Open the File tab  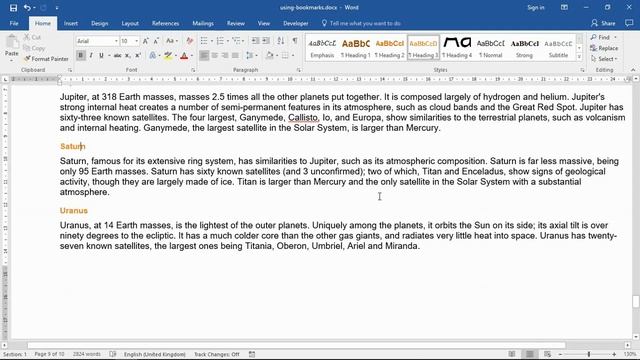point(14,23)
